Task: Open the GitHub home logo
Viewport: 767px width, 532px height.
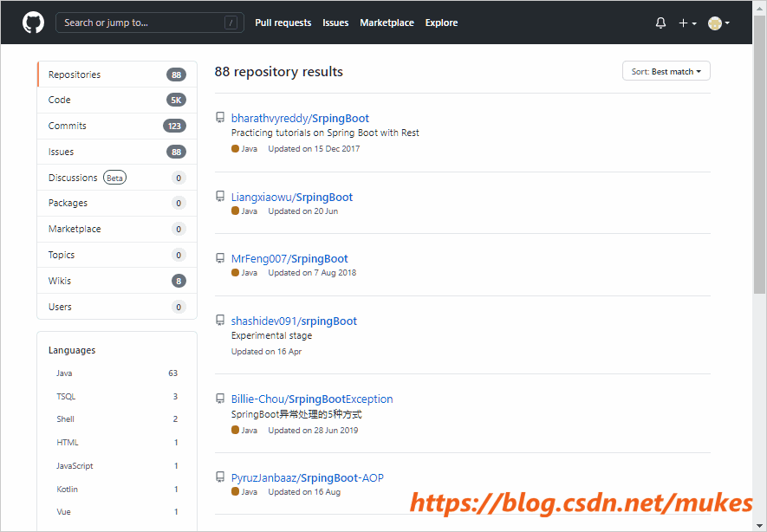Action: coord(33,23)
